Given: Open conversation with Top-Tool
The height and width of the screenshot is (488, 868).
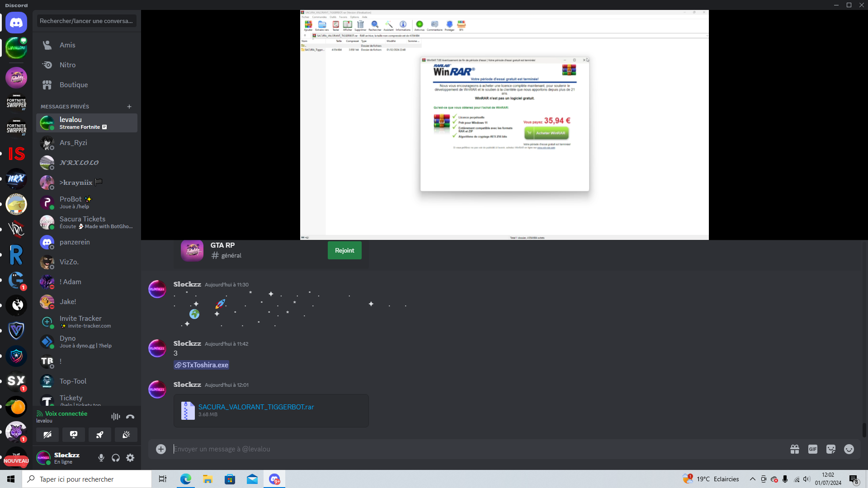Looking at the screenshot, I should 87,381.
